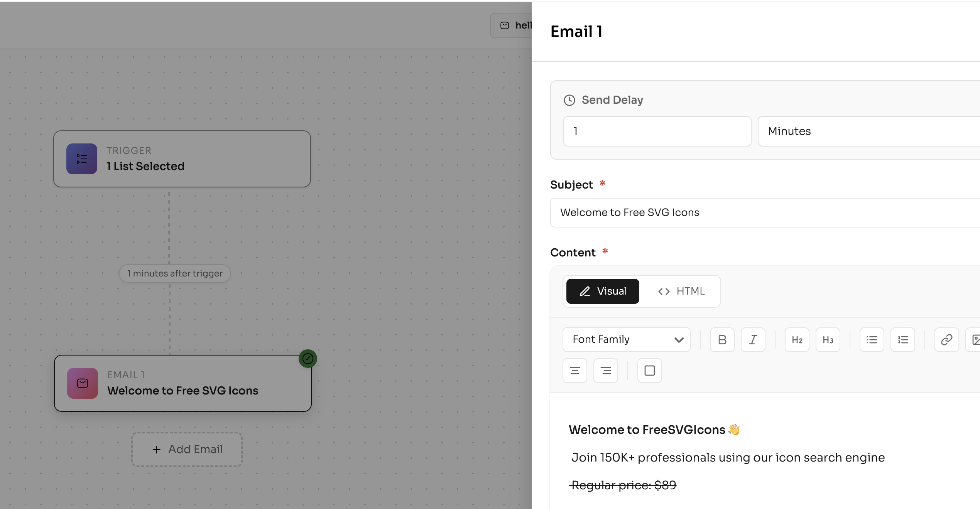Insert an H2 heading
This screenshot has width=980, height=509.
pos(797,340)
